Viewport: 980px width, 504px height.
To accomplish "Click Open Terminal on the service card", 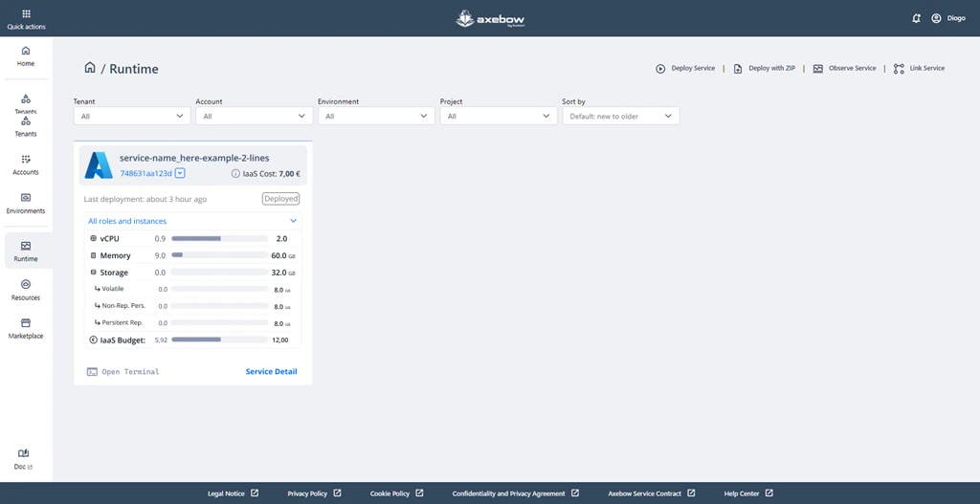I will coord(123,371).
